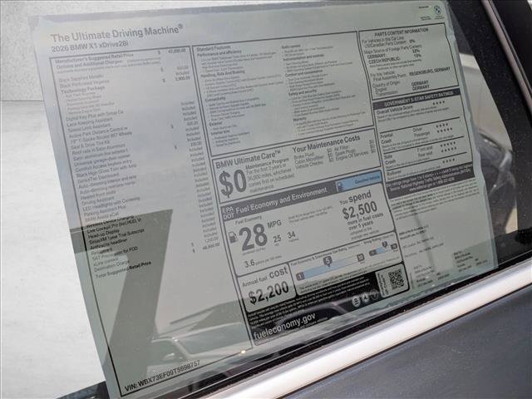Click the 'Total Suggested Retail Price' line
The width and height of the screenshot is (532, 399).
tap(123, 269)
